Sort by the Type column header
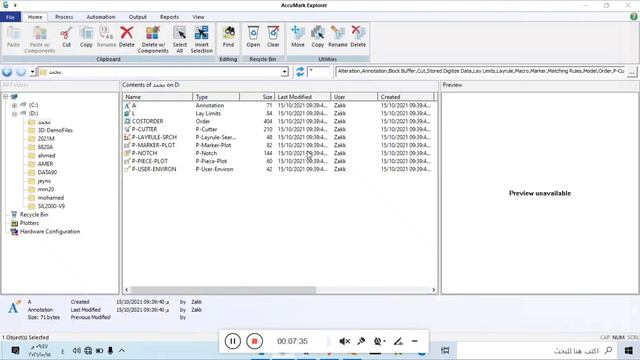 (216, 97)
